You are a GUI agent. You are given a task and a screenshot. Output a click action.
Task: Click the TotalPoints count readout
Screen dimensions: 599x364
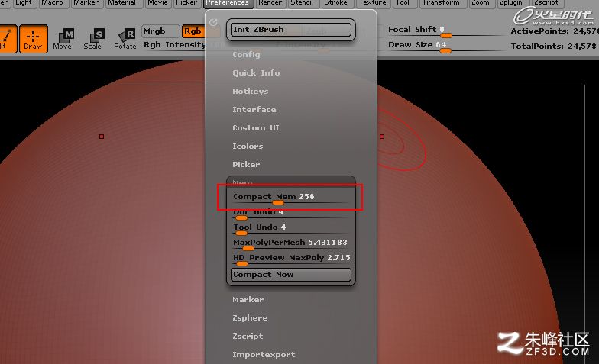[x=553, y=46]
